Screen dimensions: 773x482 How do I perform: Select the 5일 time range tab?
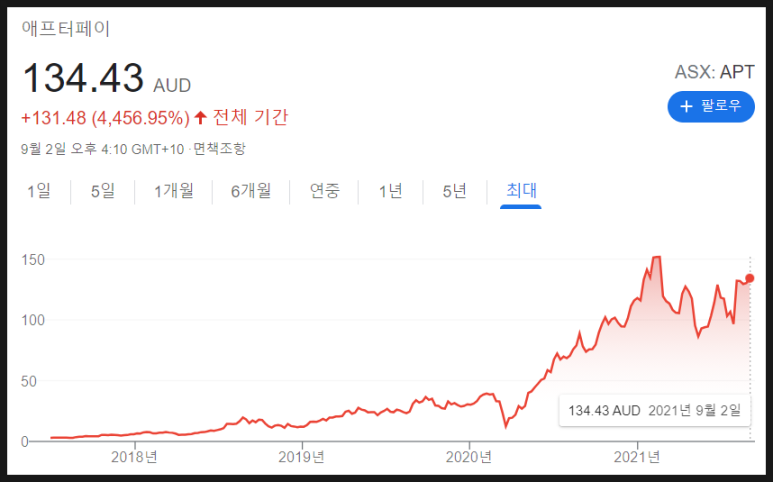tap(103, 191)
